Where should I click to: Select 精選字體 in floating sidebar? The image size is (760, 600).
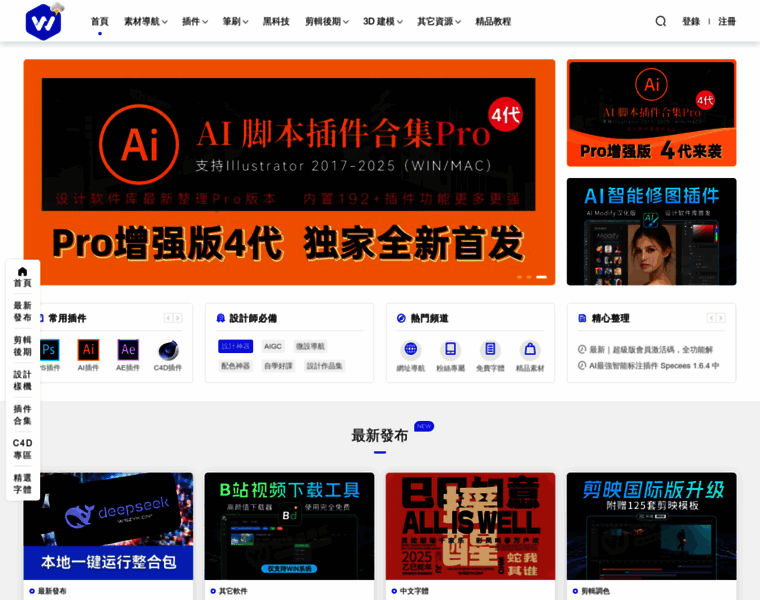22,483
